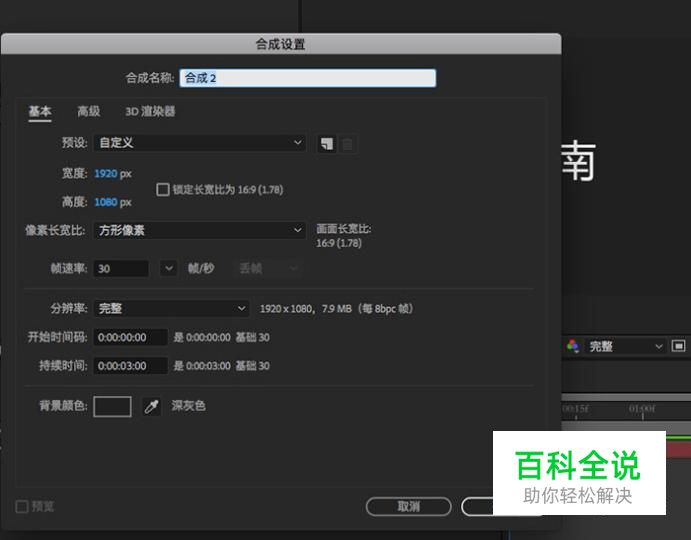The width and height of the screenshot is (691, 540).
Task: Click the channel colors icon in the viewer bar
Action: point(573,346)
